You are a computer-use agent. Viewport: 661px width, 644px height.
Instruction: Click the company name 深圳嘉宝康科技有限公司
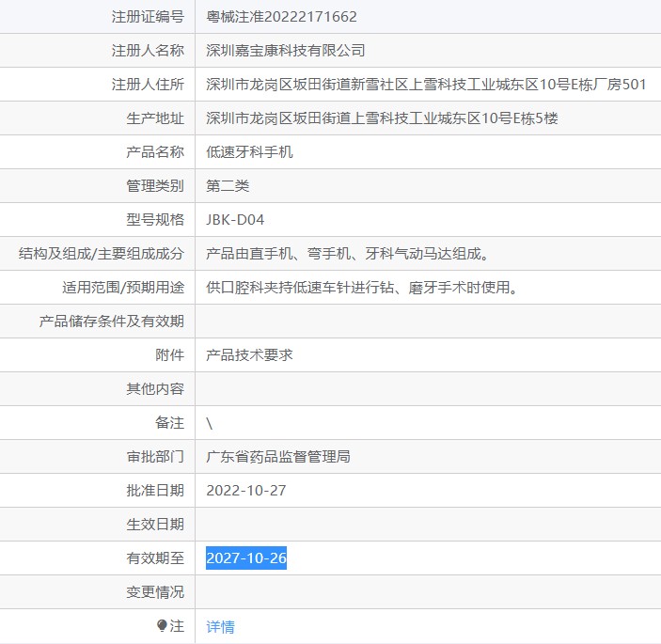click(x=286, y=51)
